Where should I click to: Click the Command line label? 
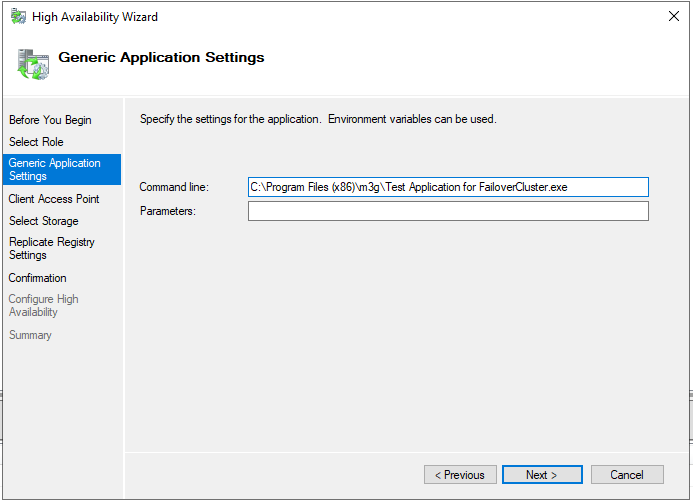[174, 187]
